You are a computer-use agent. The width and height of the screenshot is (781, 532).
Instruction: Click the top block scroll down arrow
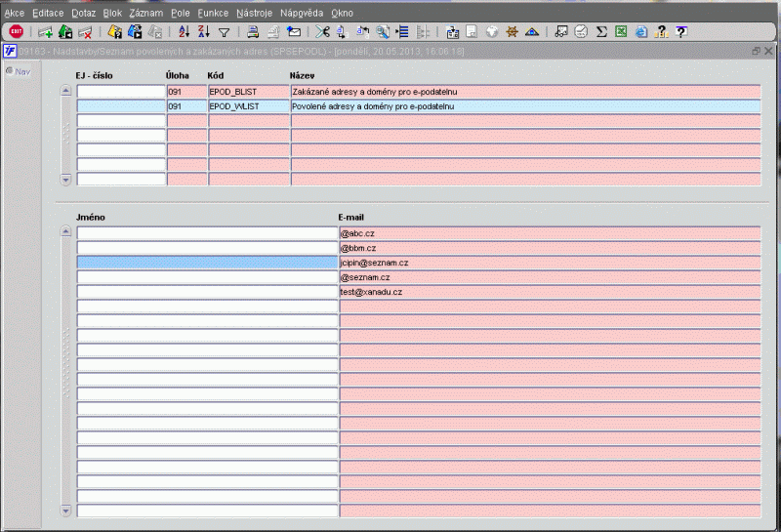pos(65,180)
